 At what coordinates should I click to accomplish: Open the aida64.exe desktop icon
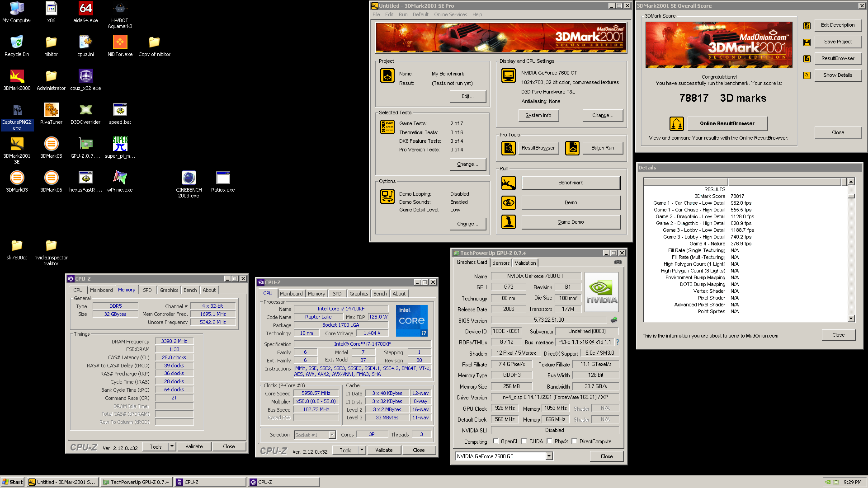[x=85, y=12]
